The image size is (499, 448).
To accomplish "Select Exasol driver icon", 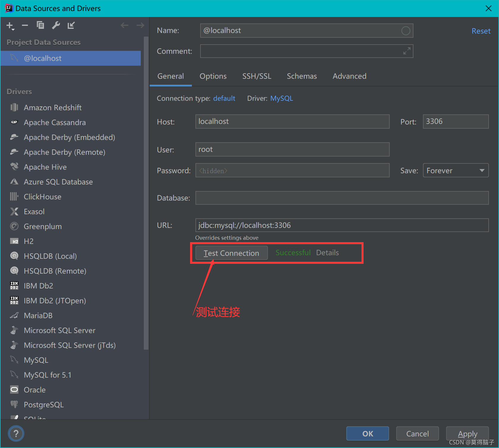I will click(x=14, y=211).
